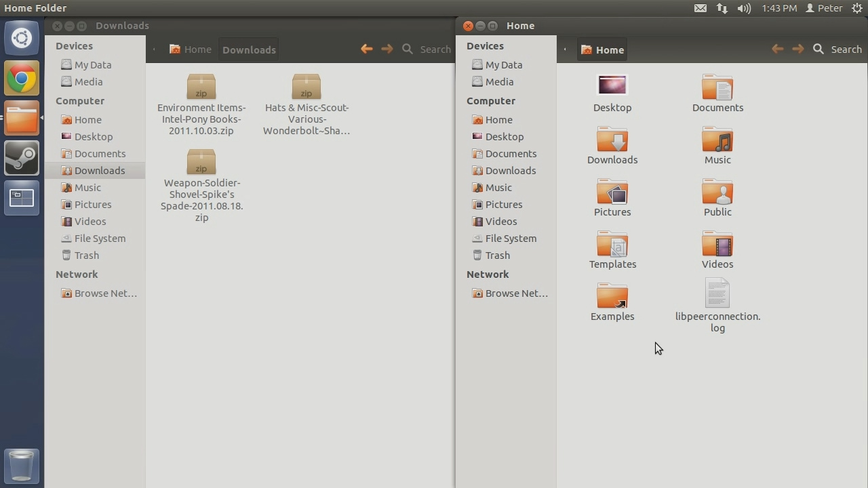This screenshot has width=868, height=488.
Task: Go back in Downloads window toolbar
Action: coord(367,49)
